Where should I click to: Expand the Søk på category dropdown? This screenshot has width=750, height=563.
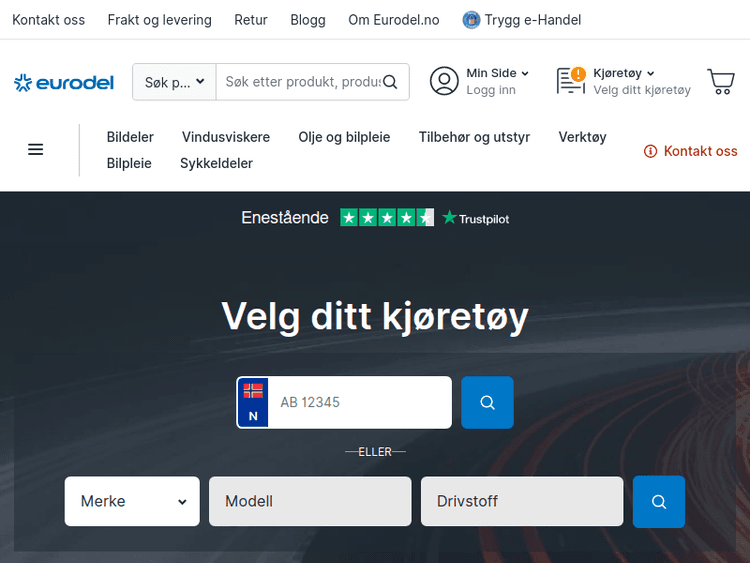click(174, 82)
